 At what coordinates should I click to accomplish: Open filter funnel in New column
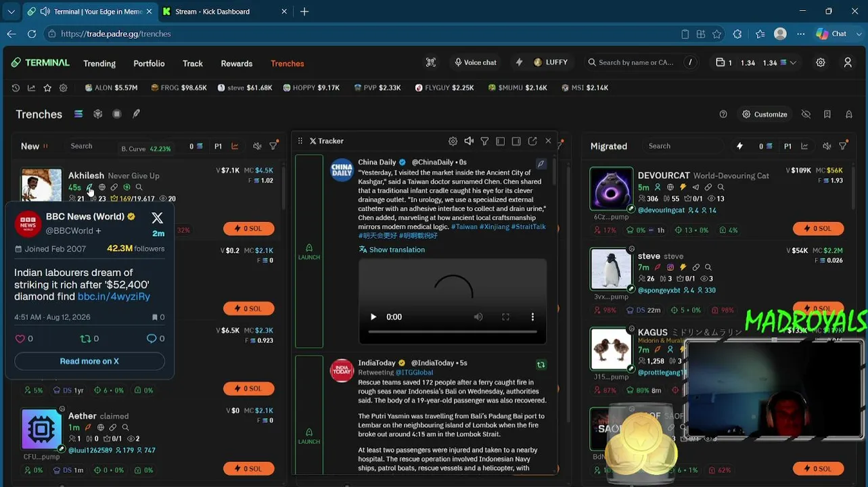point(273,146)
